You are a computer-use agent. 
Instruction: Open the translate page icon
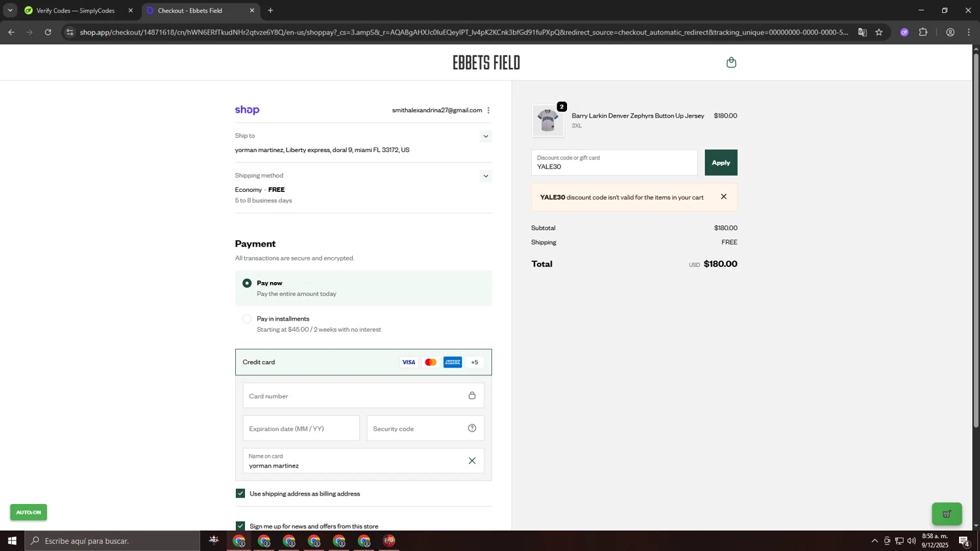coord(862,32)
